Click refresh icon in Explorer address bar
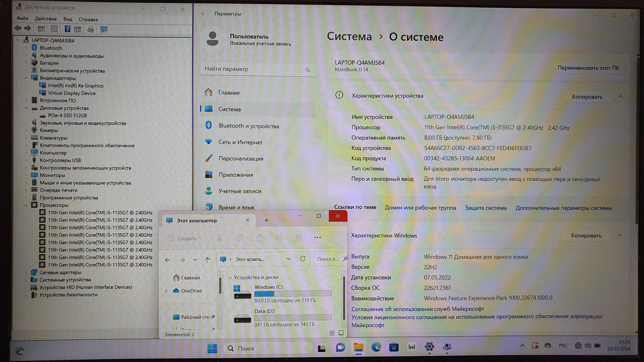Viewport: 644px width, 362px height. [x=303, y=259]
